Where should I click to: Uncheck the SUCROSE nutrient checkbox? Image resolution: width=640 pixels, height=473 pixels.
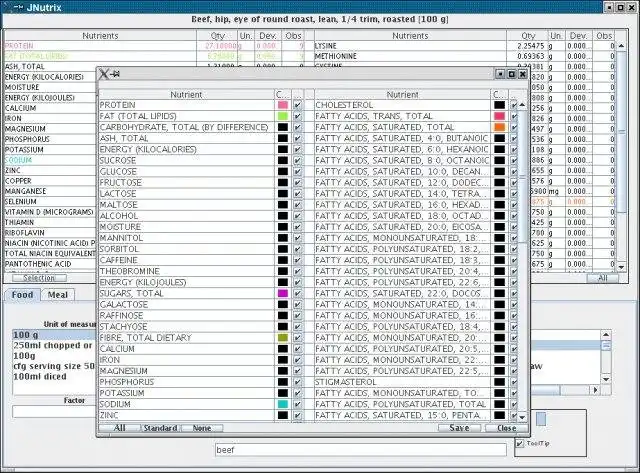click(x=298, y=160)
